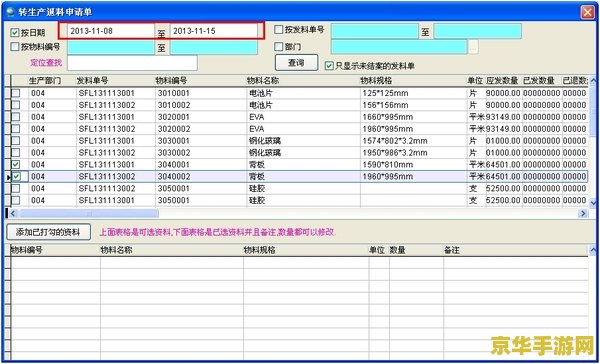Uncheck the row with material code 3040001
The height and width of the screenshot is (364, 600).
[x=16, y=165]
